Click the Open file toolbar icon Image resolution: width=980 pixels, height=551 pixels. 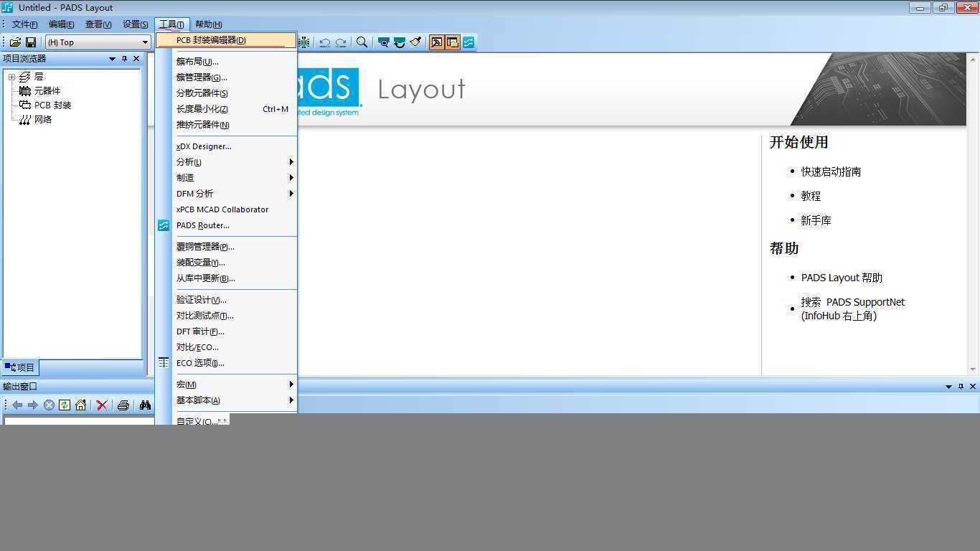click(x=14, y=42)
